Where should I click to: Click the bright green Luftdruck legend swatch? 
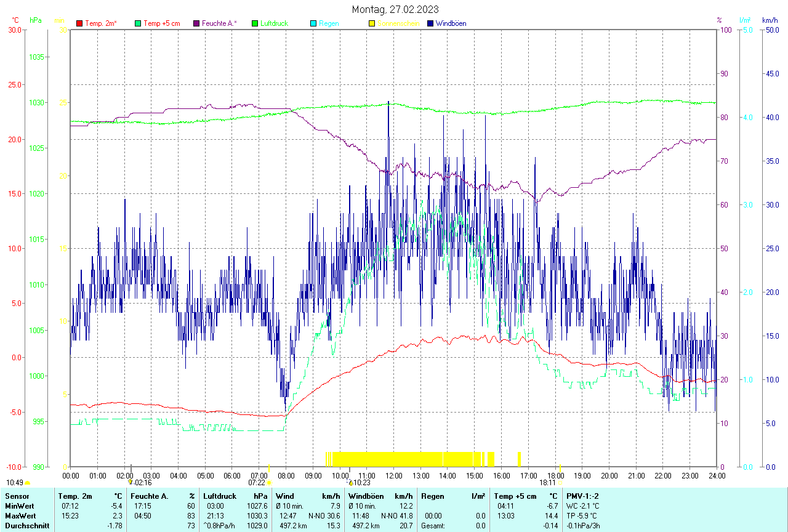tap(255, 23)
